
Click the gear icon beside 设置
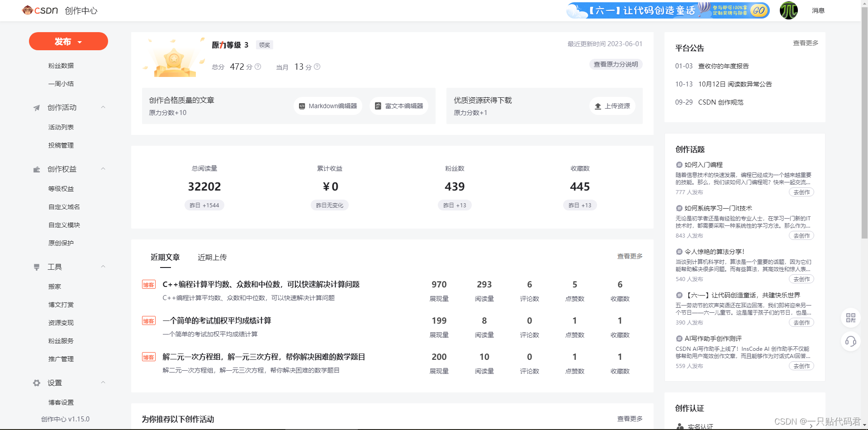pos(37,383)
